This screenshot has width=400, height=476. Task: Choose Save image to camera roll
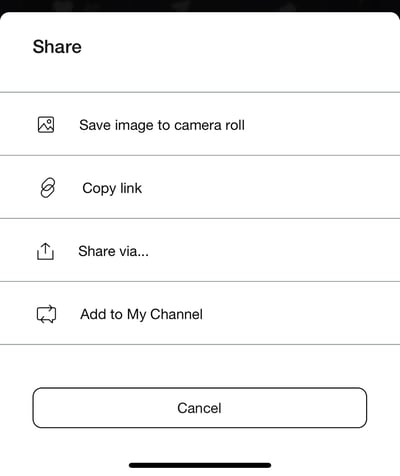pos(200,124)
